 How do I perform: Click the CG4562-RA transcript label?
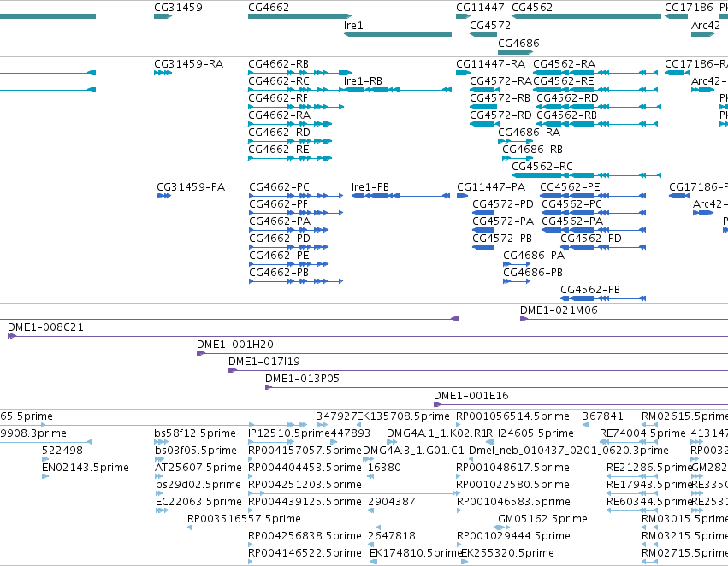tap(564, 64)
